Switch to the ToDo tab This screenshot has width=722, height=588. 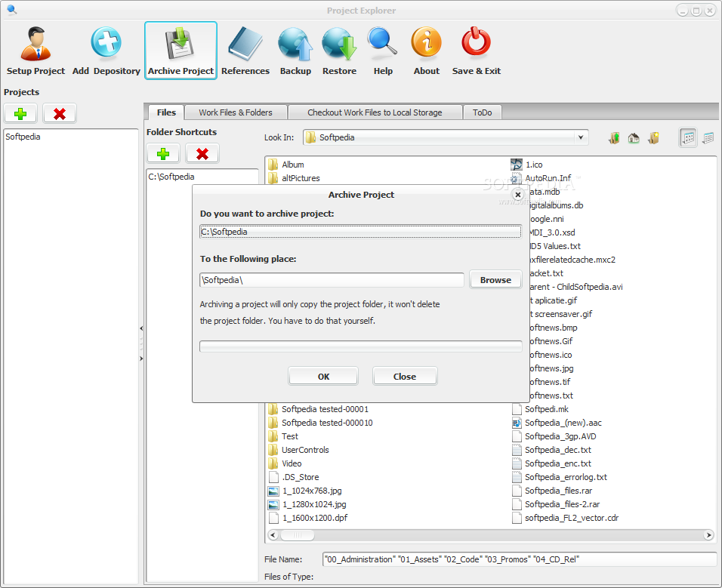tap(482, 112)
